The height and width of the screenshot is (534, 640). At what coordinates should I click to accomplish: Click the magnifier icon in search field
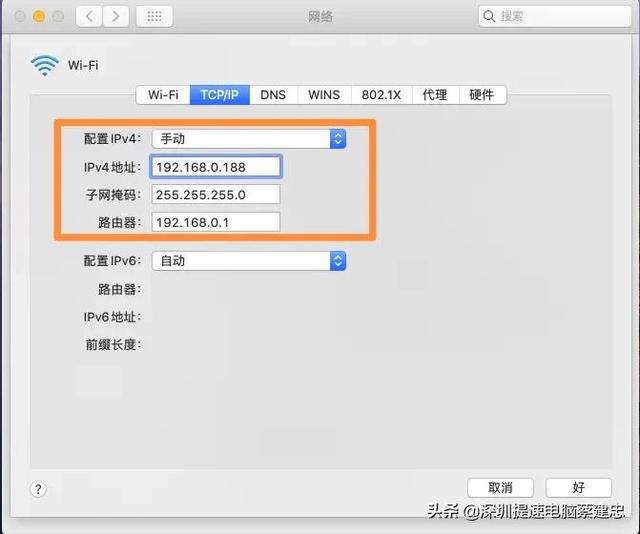coord(489,16)
